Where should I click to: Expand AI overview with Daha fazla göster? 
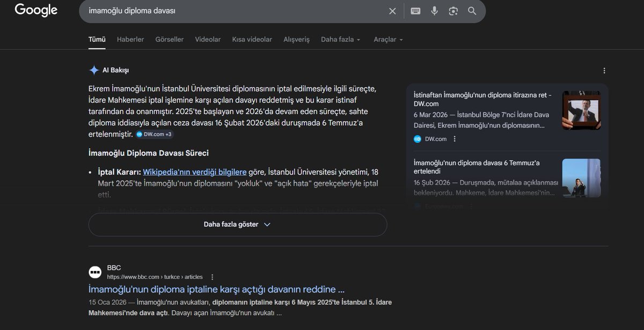[x=238, y=224]
